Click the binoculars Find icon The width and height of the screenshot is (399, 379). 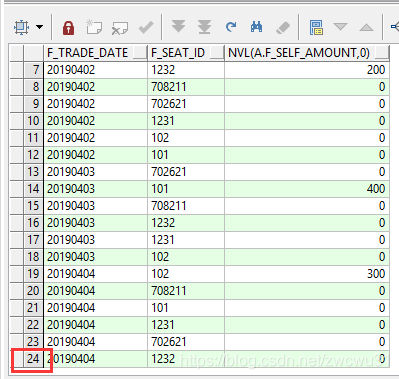pos(256,27)
